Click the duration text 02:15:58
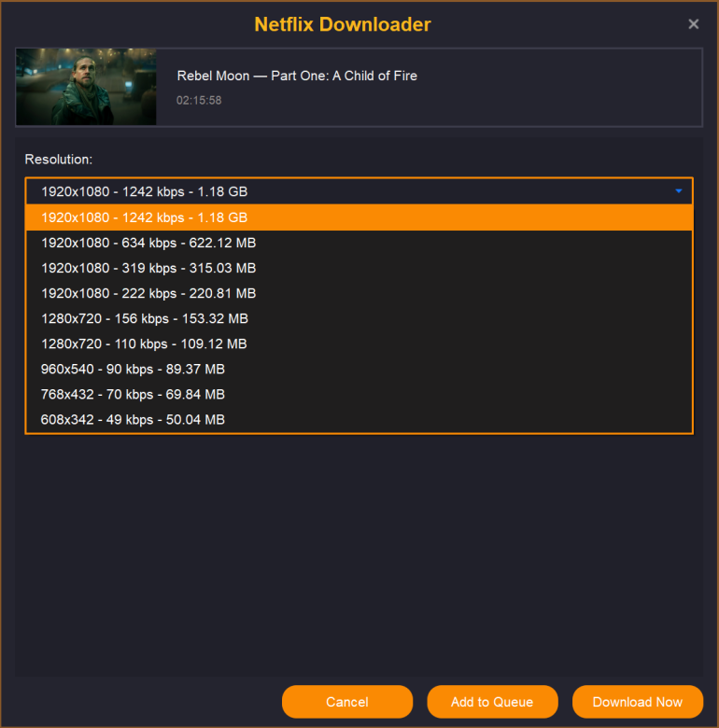719x728 pixels. (x=199, y=100)
